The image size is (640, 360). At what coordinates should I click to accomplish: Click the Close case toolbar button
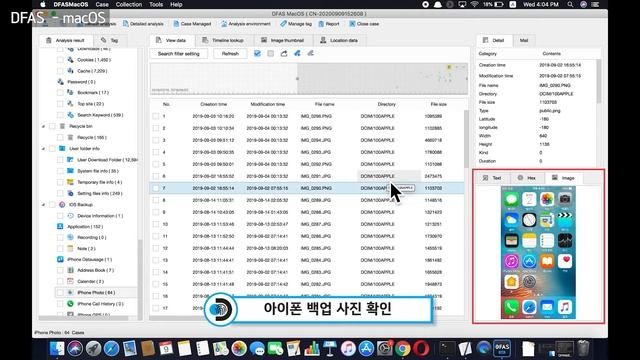tap(364, 24)
